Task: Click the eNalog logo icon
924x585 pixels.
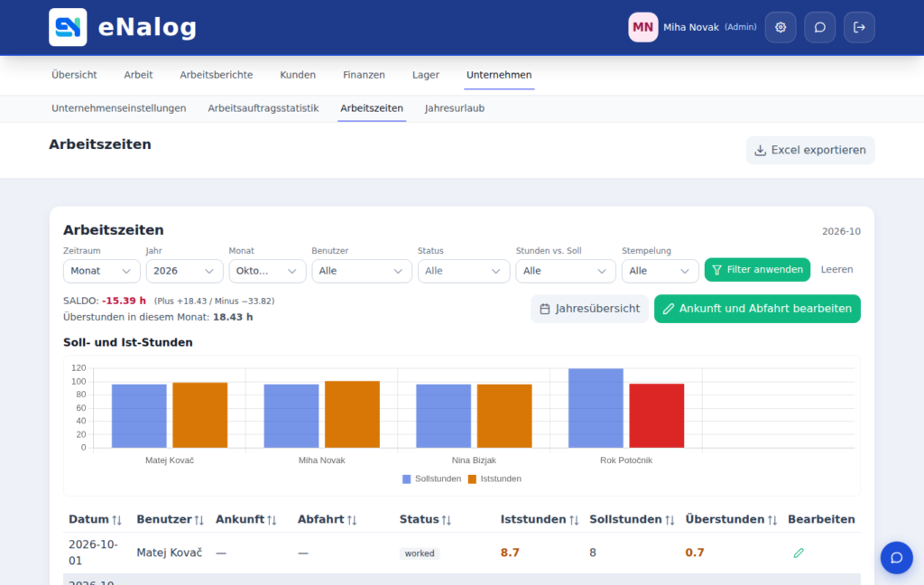Action: (x=68, y=27)
